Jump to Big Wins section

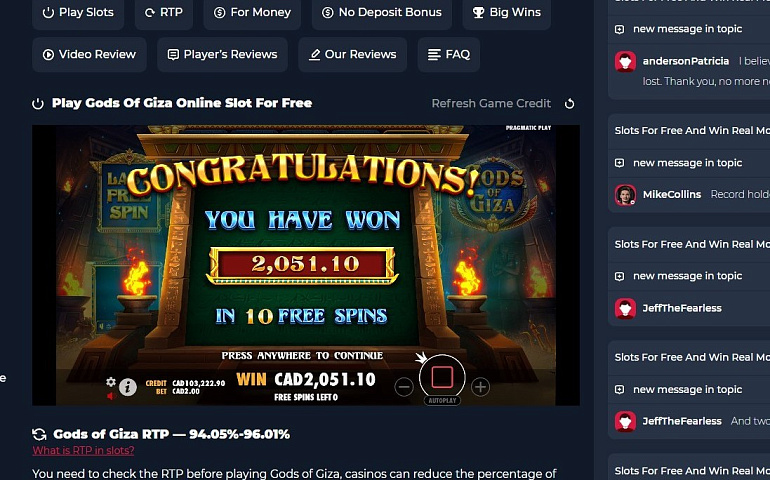[506, 12]
